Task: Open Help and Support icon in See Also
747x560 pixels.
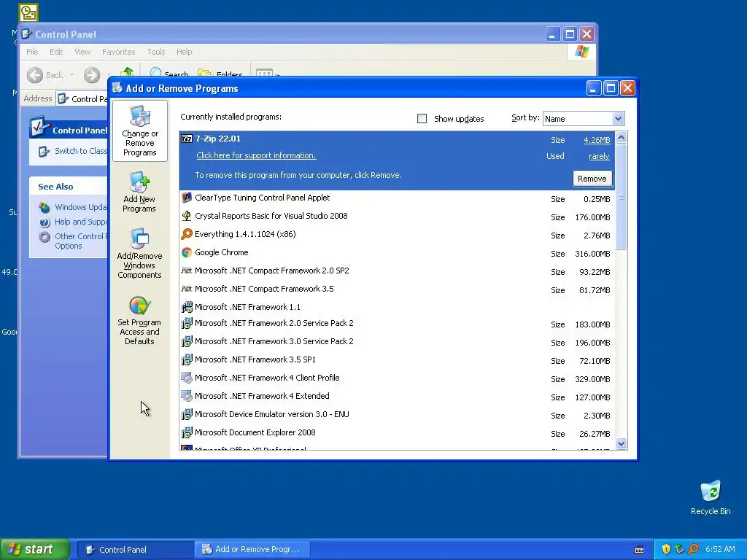Action: click(44, 222)
